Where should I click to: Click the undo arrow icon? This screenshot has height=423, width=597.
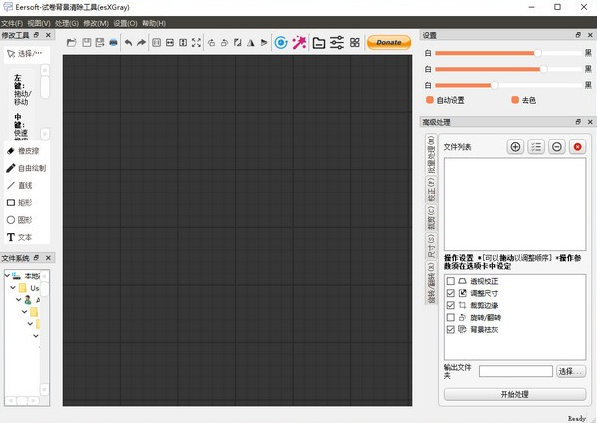tap(128, 43)
